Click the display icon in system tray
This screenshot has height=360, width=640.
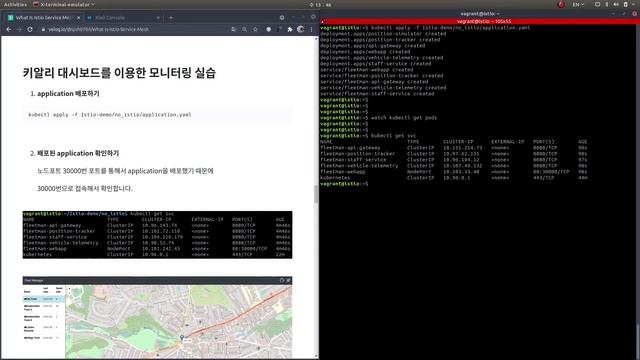click(x=597, y=4)
